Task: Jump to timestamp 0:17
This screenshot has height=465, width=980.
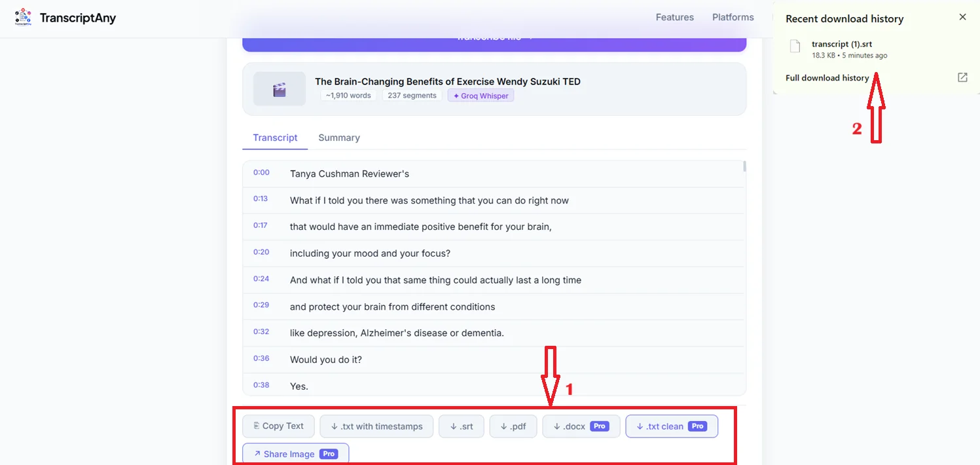Action: pyautogui.click(x=261, y=226)
